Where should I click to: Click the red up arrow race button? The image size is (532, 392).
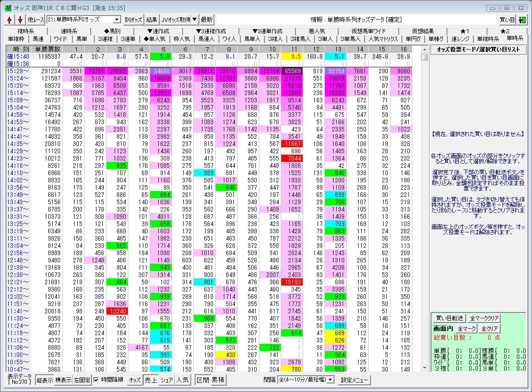point(10,20)
